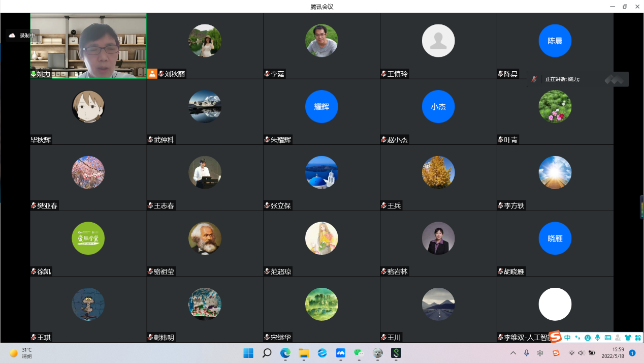
Task: Open the Windows Start menu
Action: 248,353
